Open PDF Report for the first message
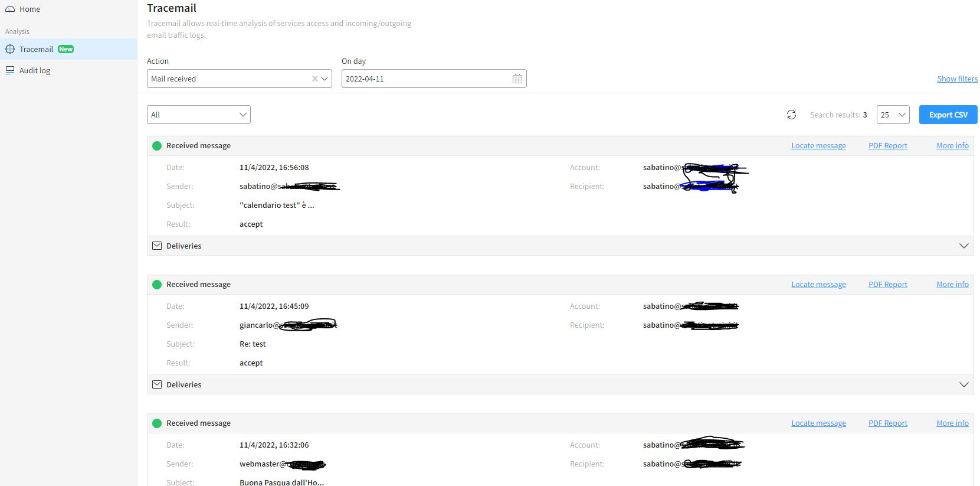Image resolution: width=980 pixels, height=486 pixels. click(x=887, y=146)
